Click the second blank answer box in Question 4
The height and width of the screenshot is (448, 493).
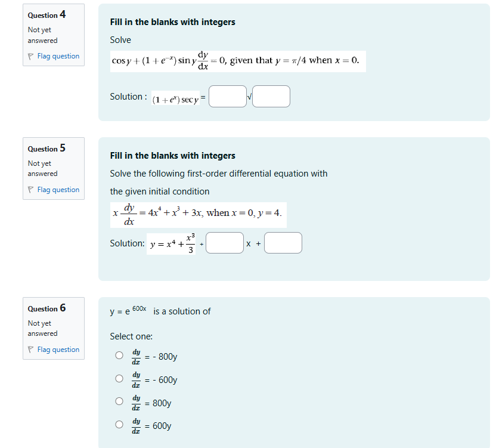[271, 96]
